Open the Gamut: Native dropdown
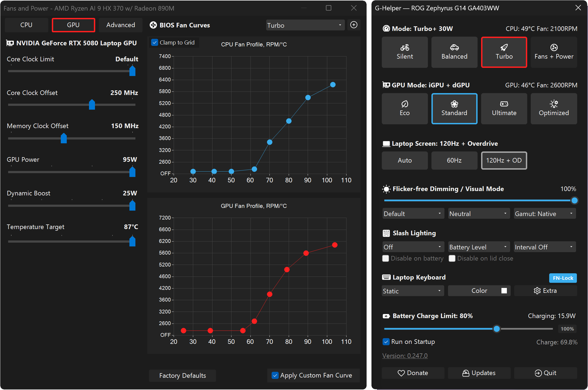This screenshot has height=390, width=588. click(x=545, y=214)
